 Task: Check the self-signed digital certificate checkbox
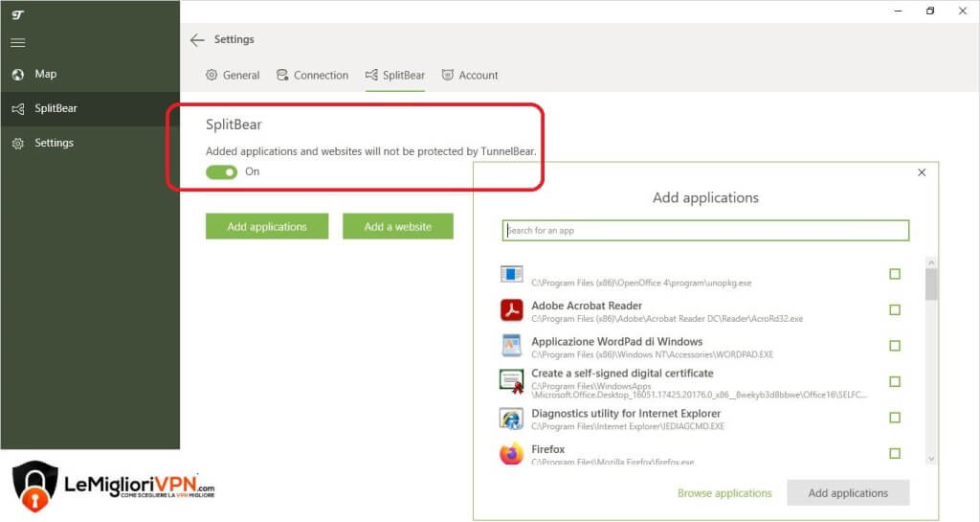click(895, 381)
